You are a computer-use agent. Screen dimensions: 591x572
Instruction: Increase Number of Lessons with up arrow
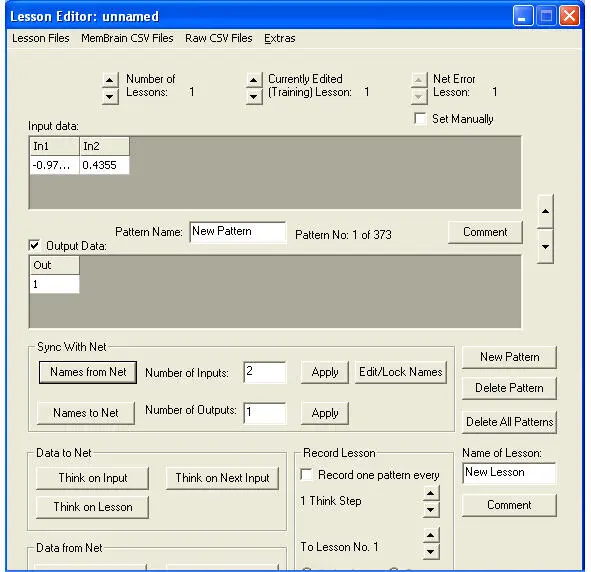[110, 80]
